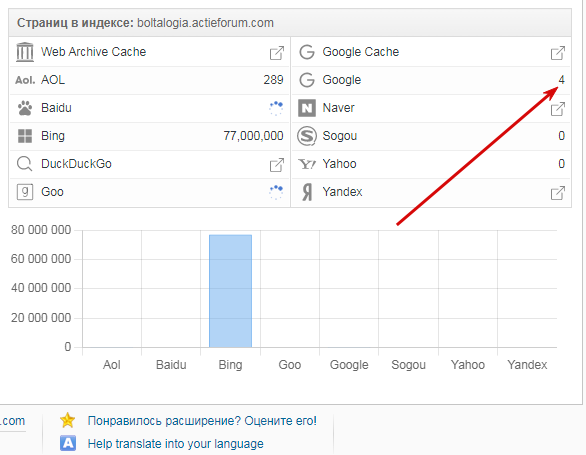Open the Yandex external link icon

point(558,193)
